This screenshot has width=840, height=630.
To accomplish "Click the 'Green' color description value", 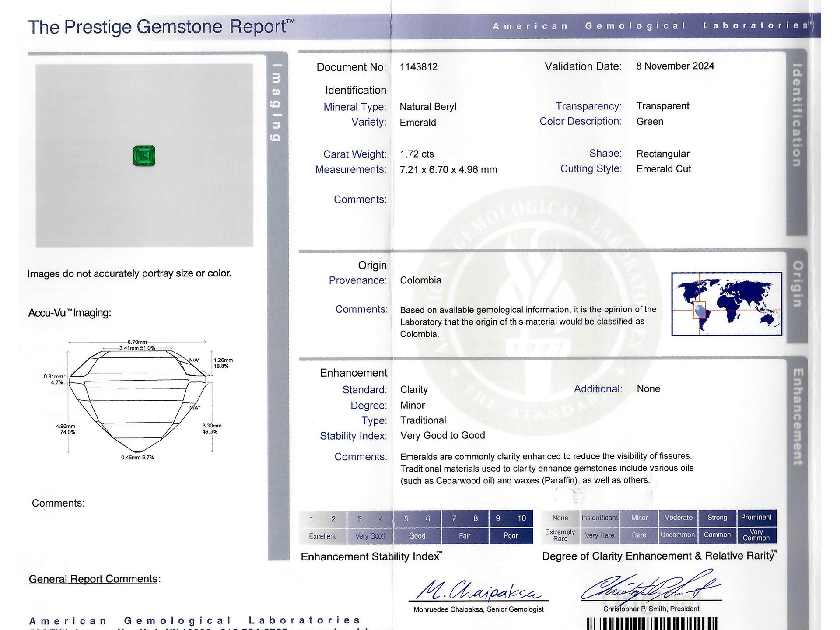I will tap(650, 122).
